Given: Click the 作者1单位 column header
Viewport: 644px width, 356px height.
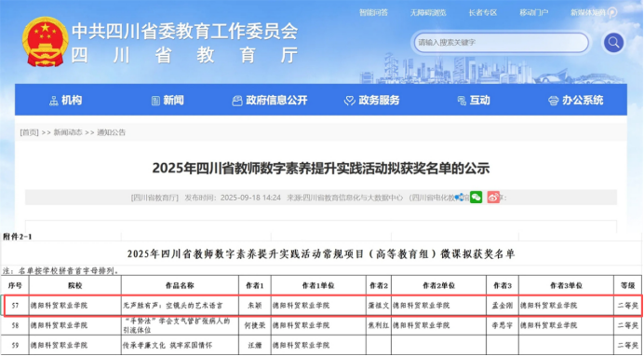Looking at the screenshot, I should point(318,285).
